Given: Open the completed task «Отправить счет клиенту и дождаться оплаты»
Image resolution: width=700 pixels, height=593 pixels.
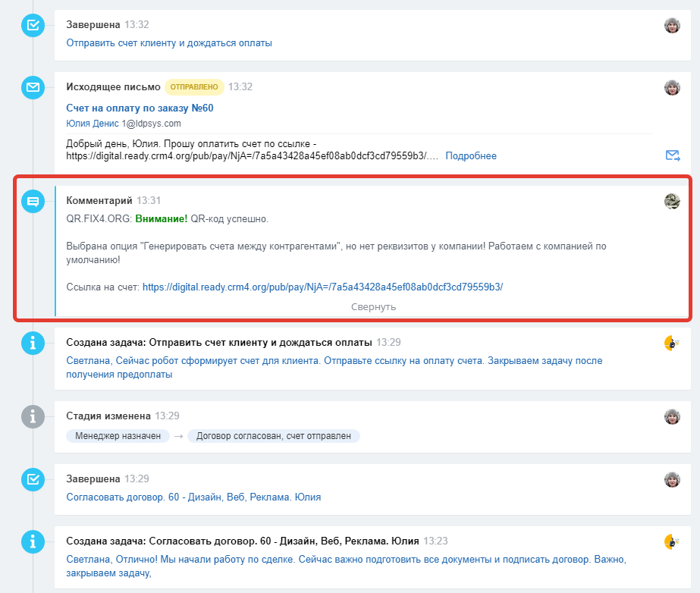Looking at the screenshot, I should tap(169, 43).
